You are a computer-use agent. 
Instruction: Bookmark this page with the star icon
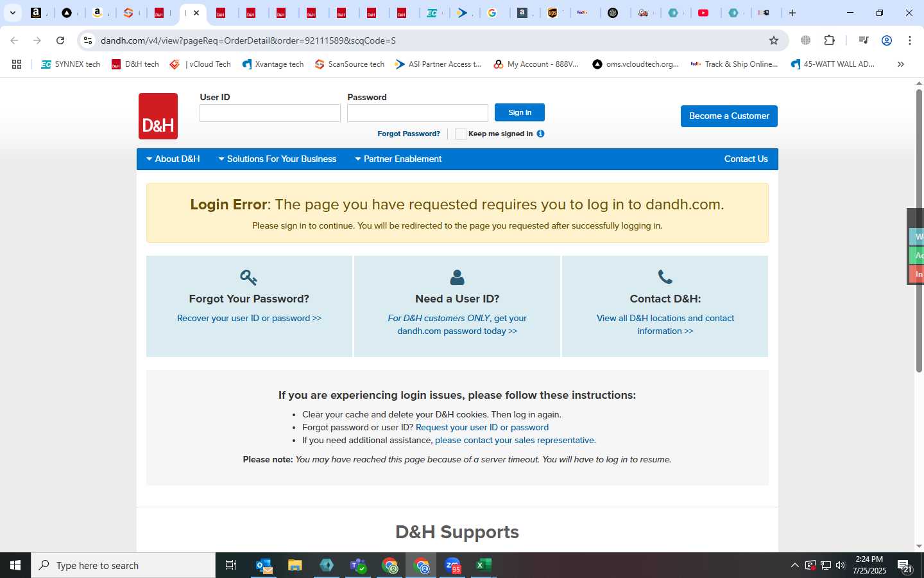tap(774, 40)
